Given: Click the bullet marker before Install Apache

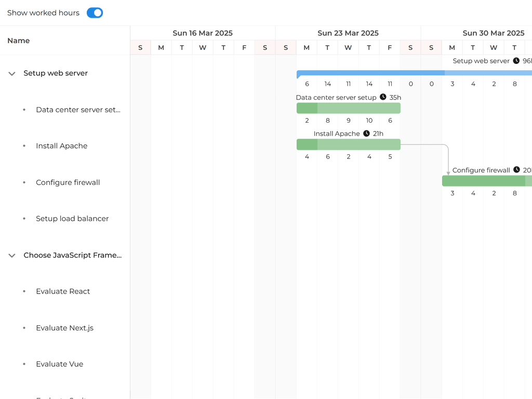Looking at the screenshot, I should (x=23, y=146).
